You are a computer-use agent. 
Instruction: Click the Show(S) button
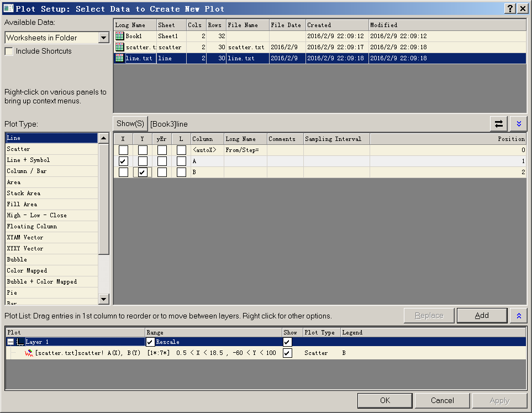(130, 124)
